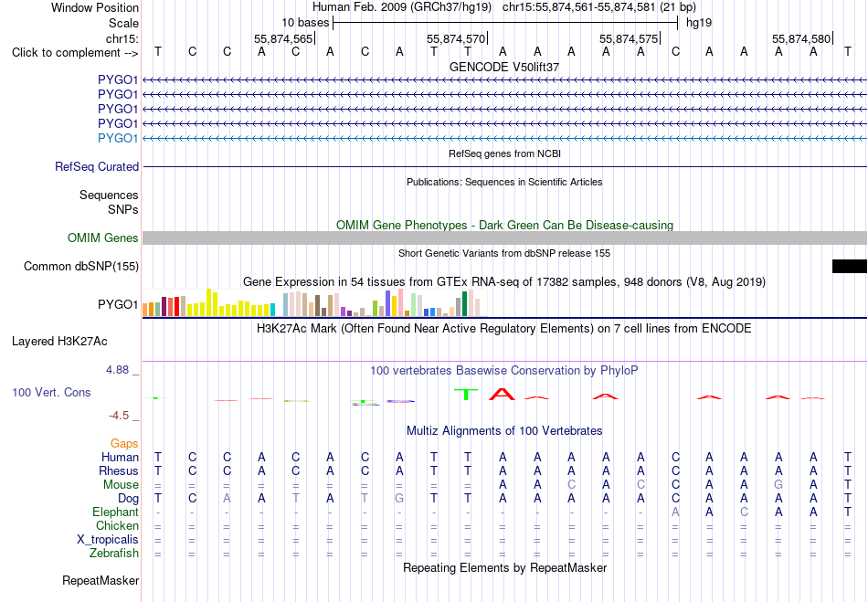Click the 55,874,575 position label
This screenshot has height=602, width=868.
[x=629, y=38]
